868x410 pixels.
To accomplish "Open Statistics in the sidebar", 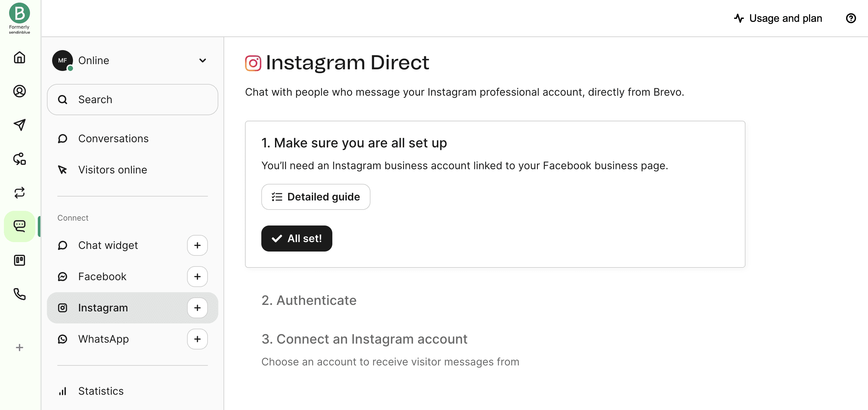I will tap(101, 391).
